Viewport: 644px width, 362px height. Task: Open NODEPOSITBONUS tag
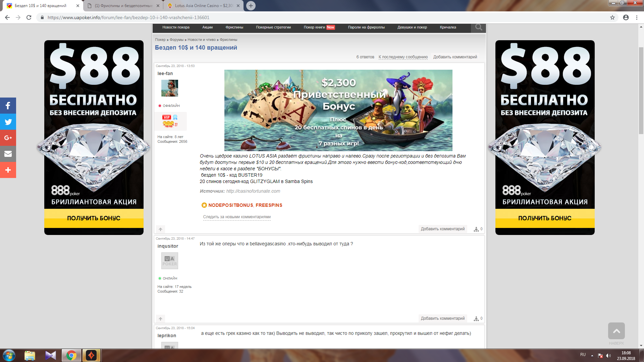point(230,205)
